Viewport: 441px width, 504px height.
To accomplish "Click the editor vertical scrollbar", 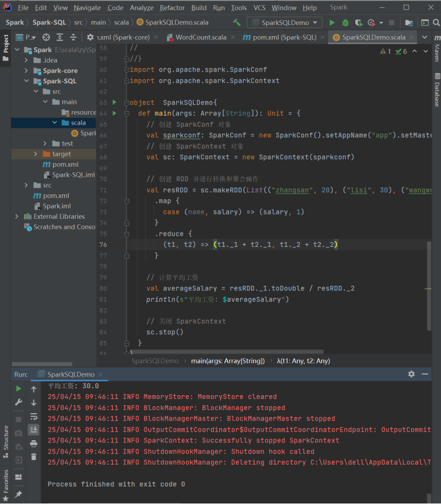I will pyautogui.click(x=429, y=286).
